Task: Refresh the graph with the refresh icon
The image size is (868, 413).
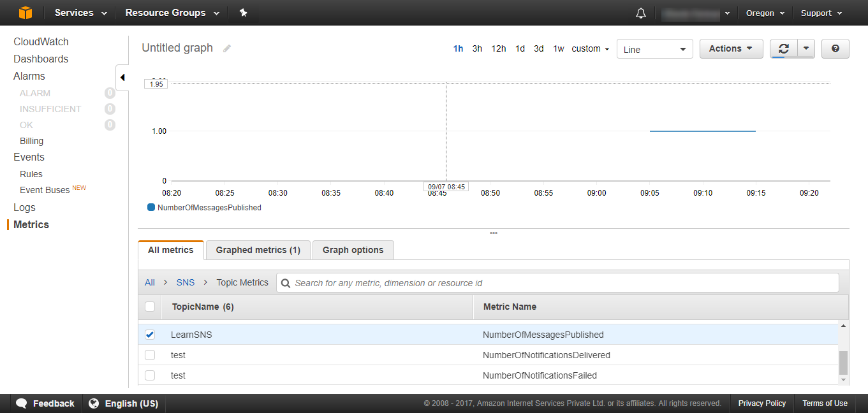Action: pos(784,48)
